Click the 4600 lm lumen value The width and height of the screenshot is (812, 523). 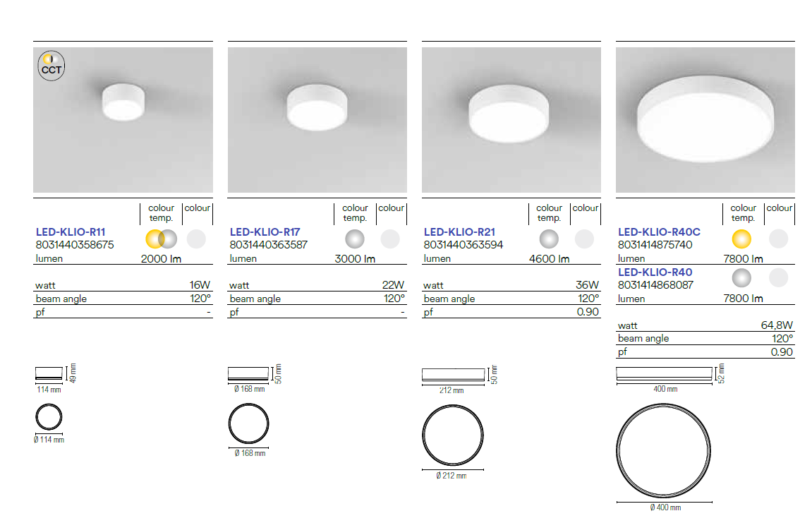550,258
